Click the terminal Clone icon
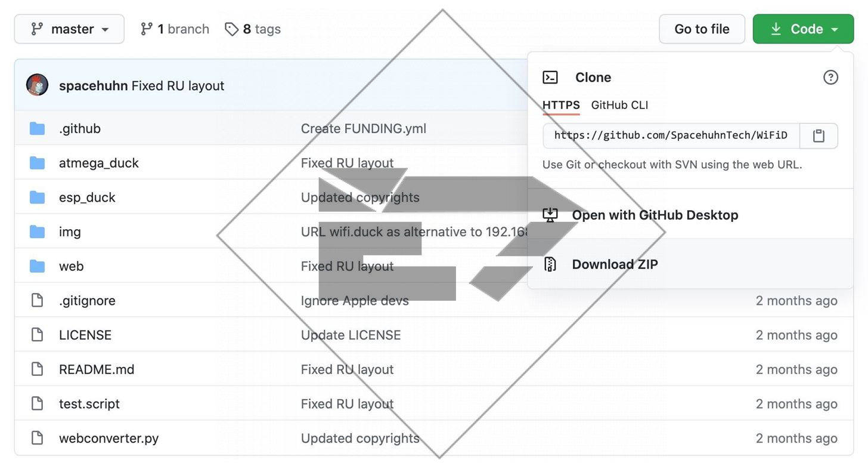Screen dimensions: 868x466 (x=550, y=78)
